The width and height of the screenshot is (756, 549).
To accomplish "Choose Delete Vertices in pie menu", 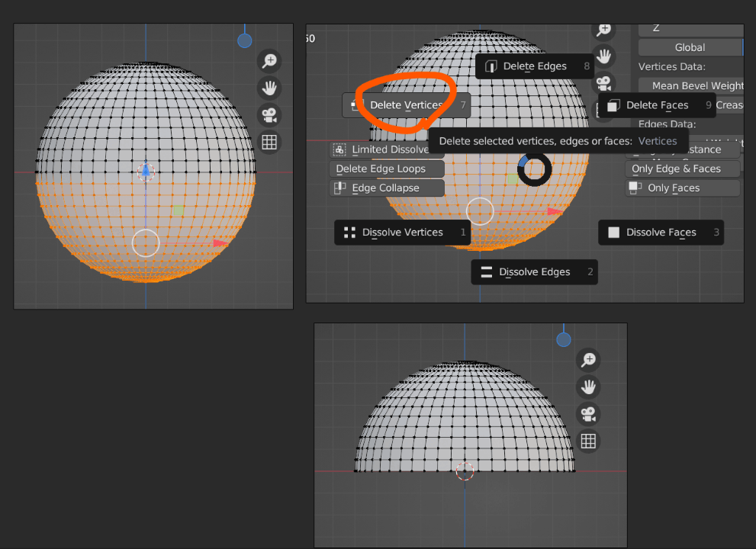I will pos(406,105).
